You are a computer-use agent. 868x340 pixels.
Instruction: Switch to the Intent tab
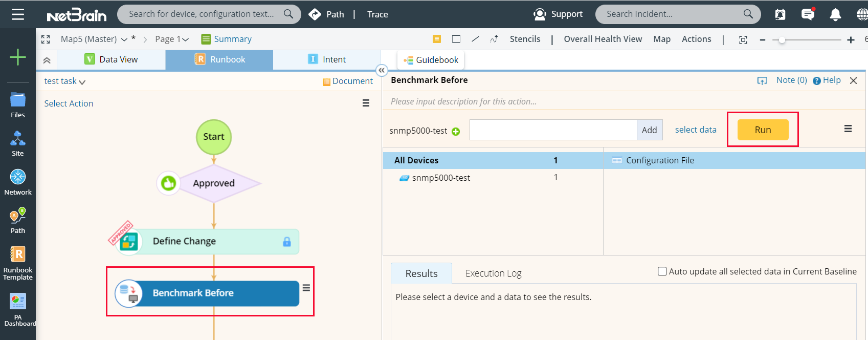coord(327,59)
